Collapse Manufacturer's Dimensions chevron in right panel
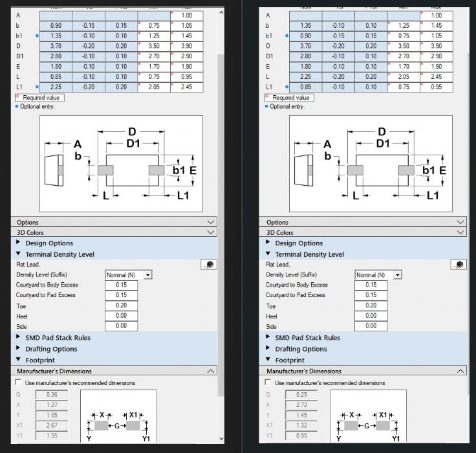Viewport: 476px width, 453px height. 460,371
